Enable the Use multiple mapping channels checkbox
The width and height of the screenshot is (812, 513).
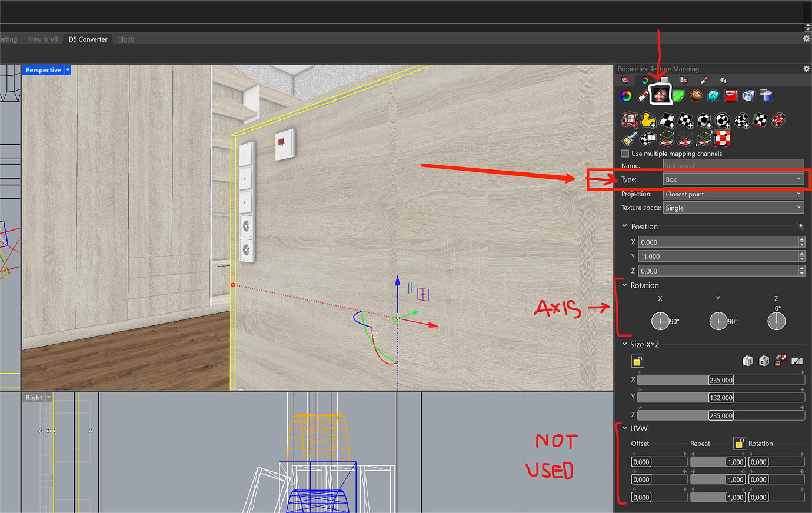(625, 154)
